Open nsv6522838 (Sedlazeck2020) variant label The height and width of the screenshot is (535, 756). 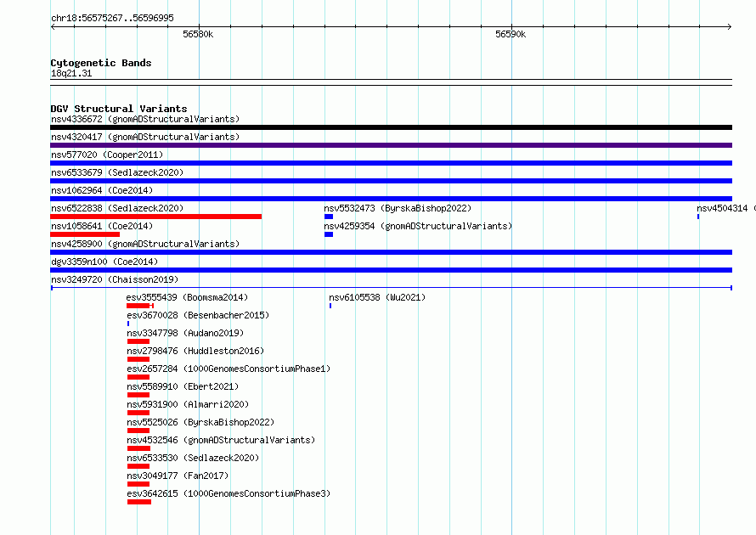click(x=117, y=208)
